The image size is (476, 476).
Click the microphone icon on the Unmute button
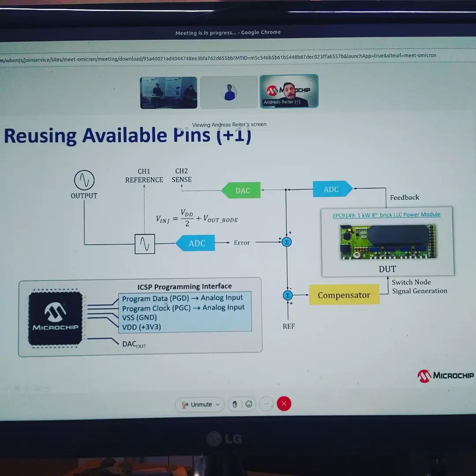click(x=185, y=404)
